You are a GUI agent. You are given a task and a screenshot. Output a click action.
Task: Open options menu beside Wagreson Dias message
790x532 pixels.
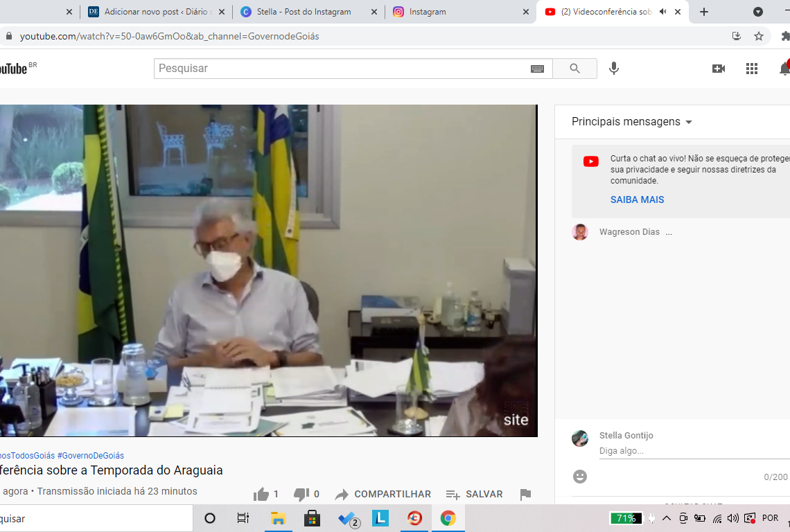(669, 232)
